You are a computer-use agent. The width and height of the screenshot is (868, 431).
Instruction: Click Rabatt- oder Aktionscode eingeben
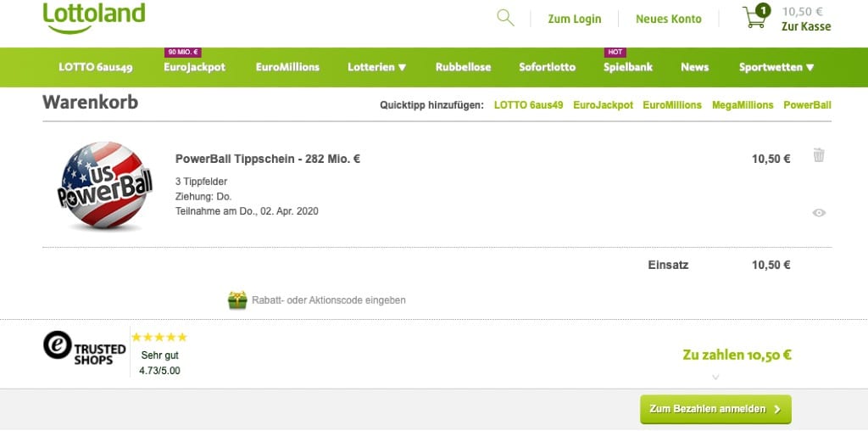click(329, 300)
